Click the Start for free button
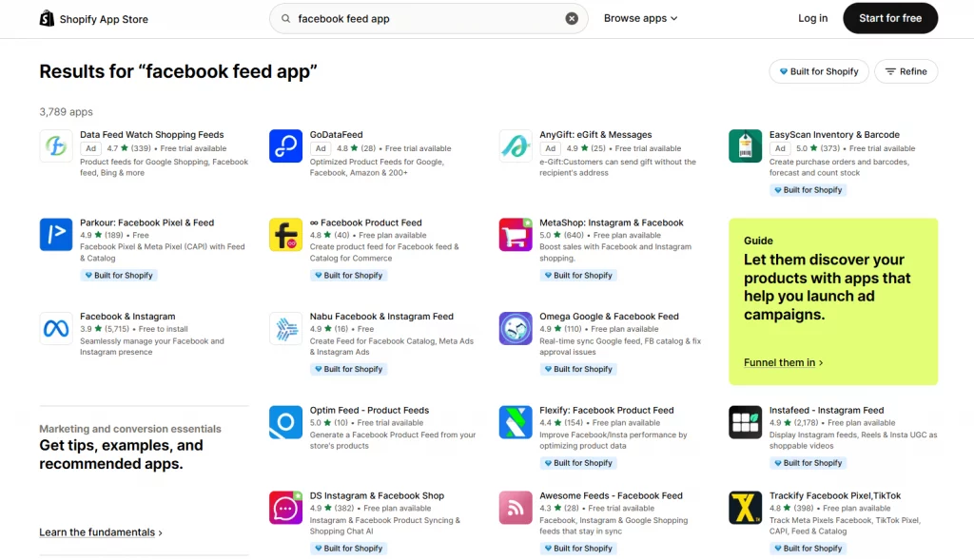 pos(890,19)
